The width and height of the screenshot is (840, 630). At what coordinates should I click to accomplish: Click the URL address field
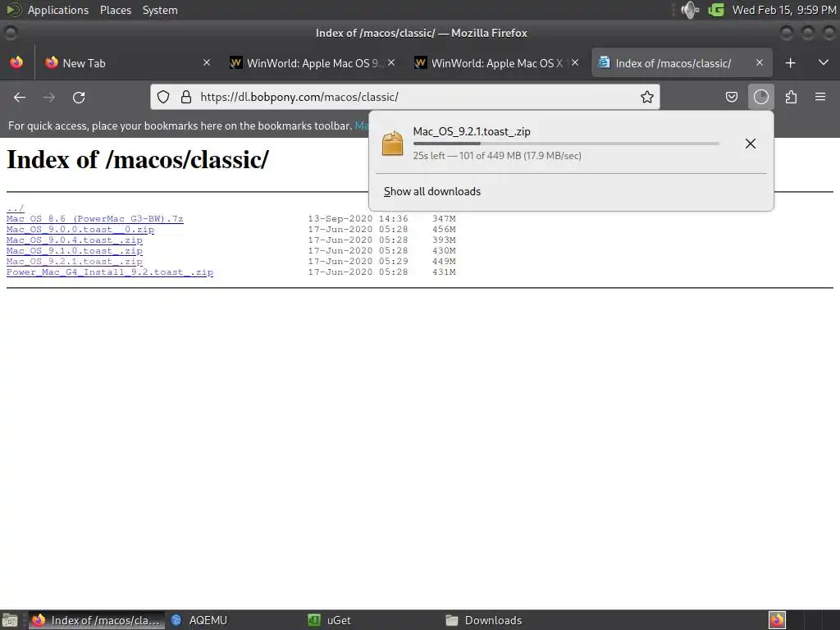407,97
